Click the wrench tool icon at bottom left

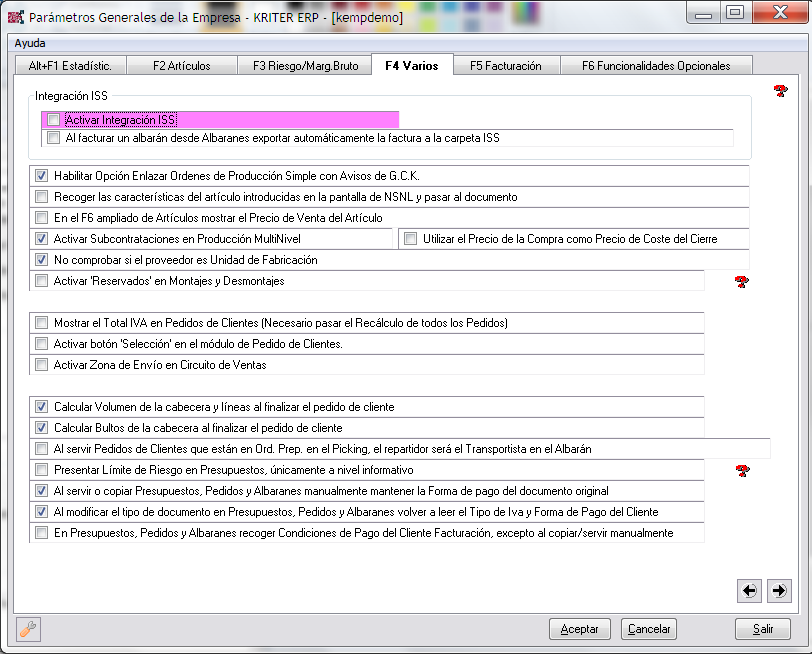point(29,629)
